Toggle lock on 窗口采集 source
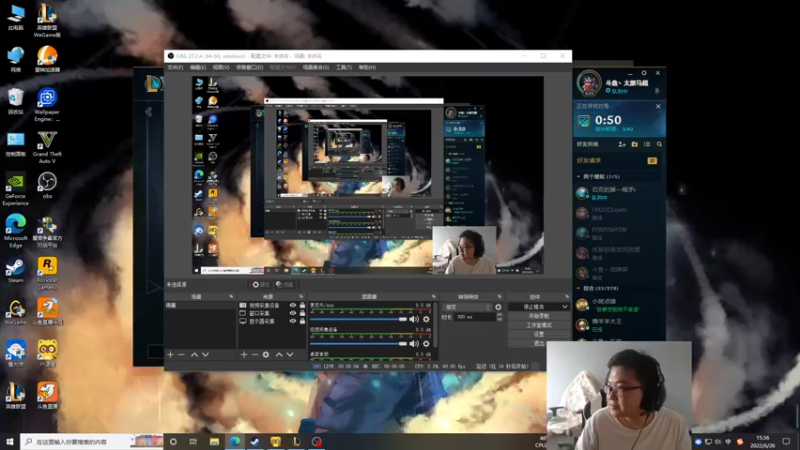The width and height of the screenshot is (800, 450). 302,313
